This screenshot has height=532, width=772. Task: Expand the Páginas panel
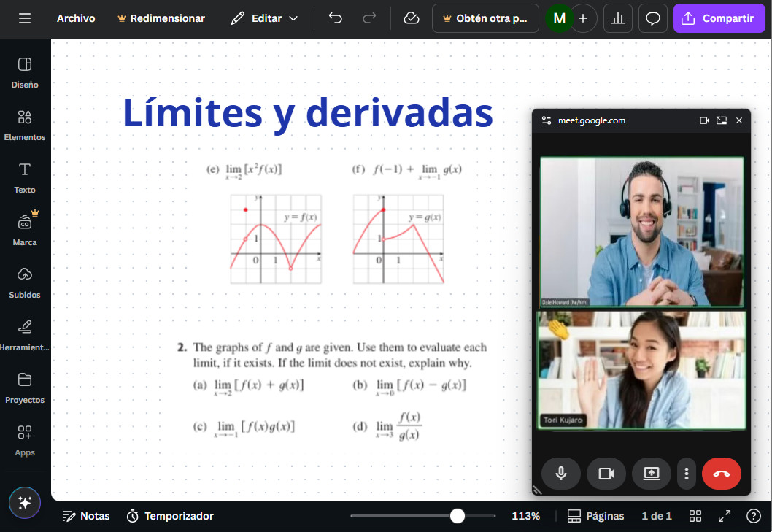tap(595, 516)
